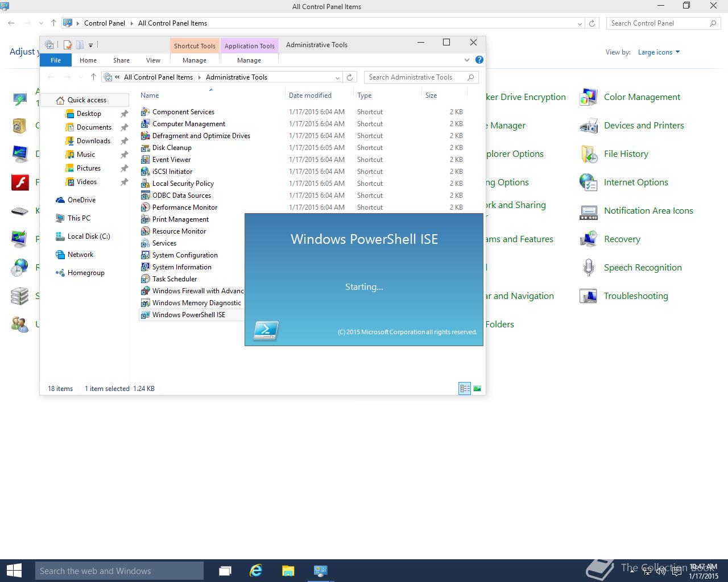Click the Explorer help question mark icon
Viewport: 728px width, 582px height.
point(479,60)
